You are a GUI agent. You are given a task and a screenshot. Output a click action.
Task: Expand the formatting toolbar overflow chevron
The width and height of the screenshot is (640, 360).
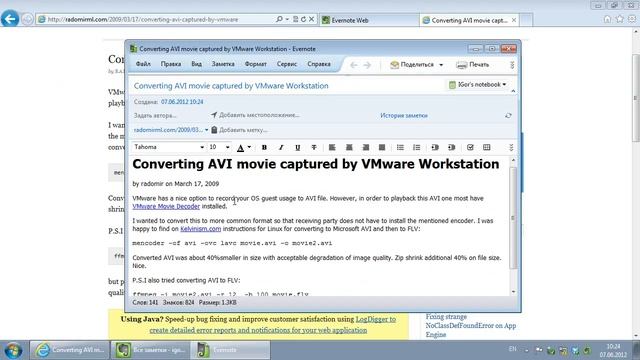coord(511,147)
